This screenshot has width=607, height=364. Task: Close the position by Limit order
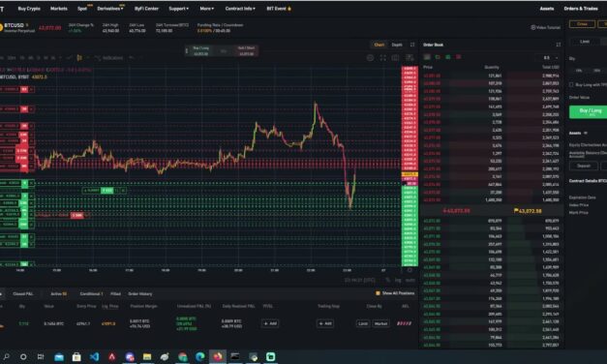click(x=363, y=323)
